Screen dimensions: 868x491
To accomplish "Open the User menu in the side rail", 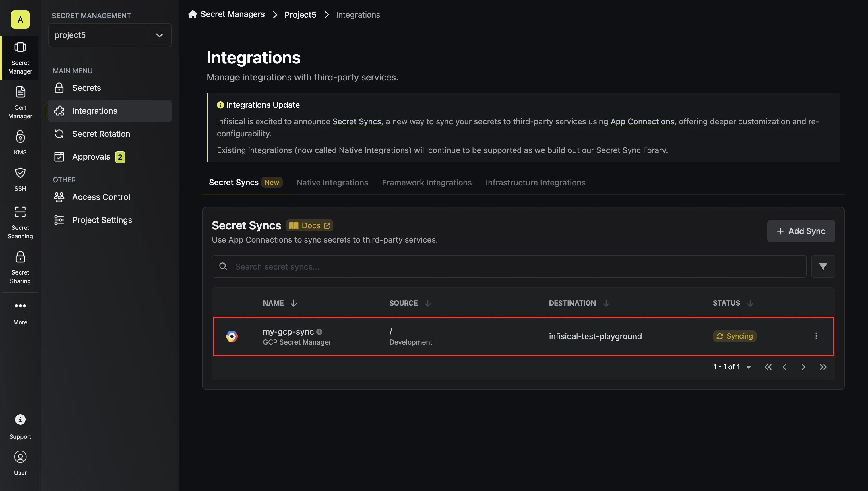I will pos(20,463).
